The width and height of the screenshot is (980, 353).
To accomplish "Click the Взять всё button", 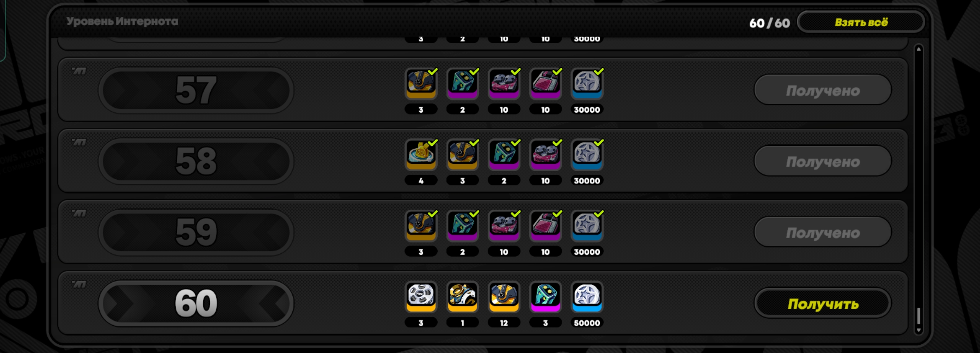I will (x=861, y=22).
